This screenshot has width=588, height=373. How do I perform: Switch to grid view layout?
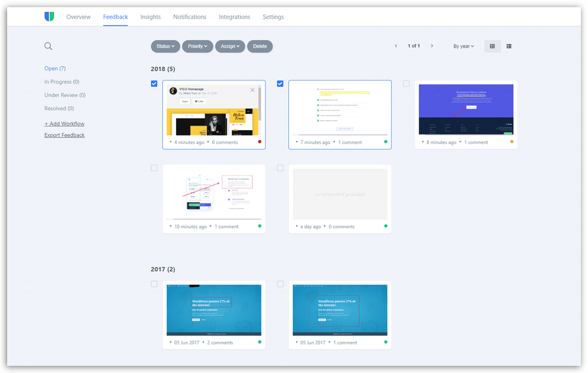(x=492, y=46)
